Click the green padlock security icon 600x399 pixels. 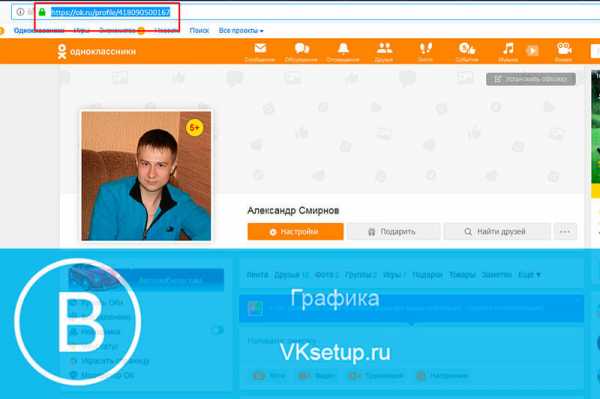(42, 12)
